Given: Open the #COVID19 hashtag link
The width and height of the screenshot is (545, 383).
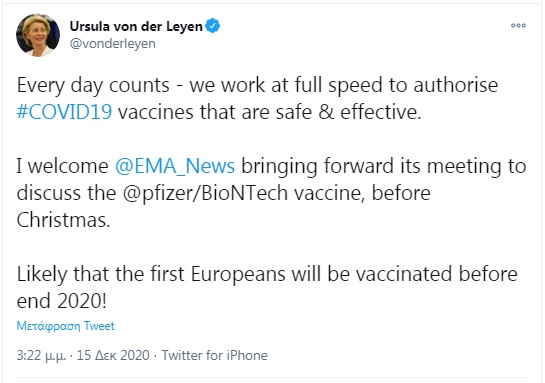Looking at the screenshot, I should click(x=64, y=112).
